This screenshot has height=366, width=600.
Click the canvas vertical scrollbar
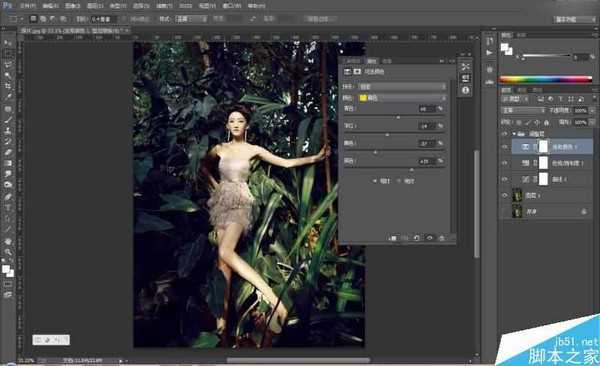[476, 203]
